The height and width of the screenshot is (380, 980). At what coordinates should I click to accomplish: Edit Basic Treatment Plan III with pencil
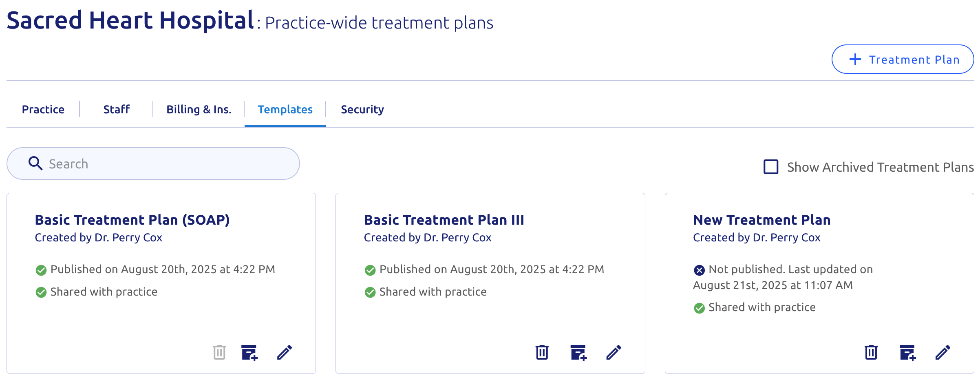(x=614, y=352)
